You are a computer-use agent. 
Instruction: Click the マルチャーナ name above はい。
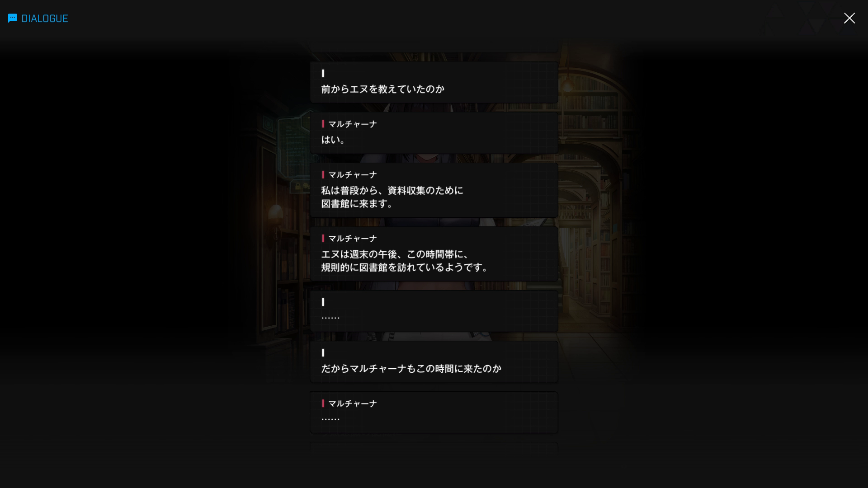tap(352, 124)
